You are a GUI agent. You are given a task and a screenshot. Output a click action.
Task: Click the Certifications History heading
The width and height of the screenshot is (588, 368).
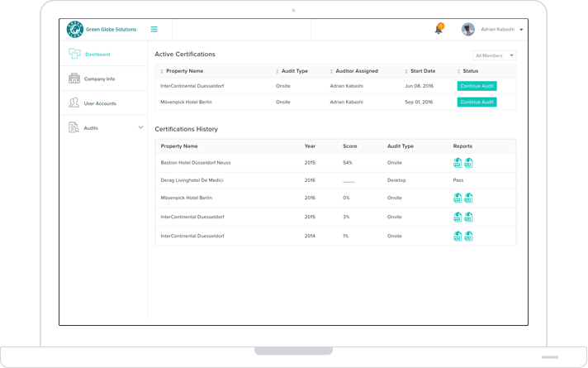187,129
